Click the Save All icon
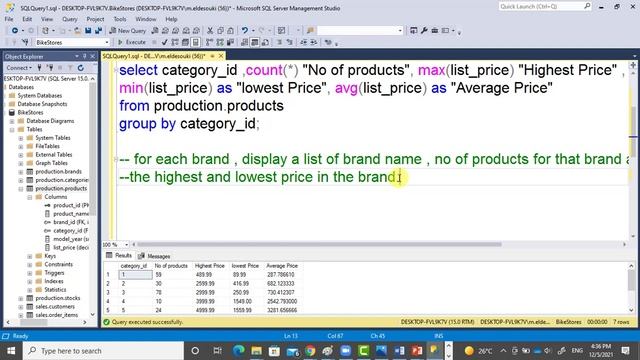 [x=98, y=31]
